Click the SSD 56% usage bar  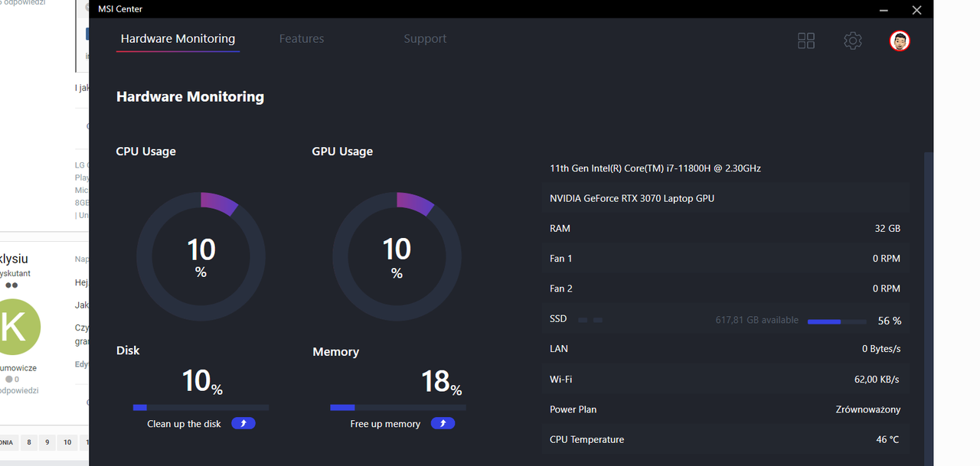click(837, 321)
